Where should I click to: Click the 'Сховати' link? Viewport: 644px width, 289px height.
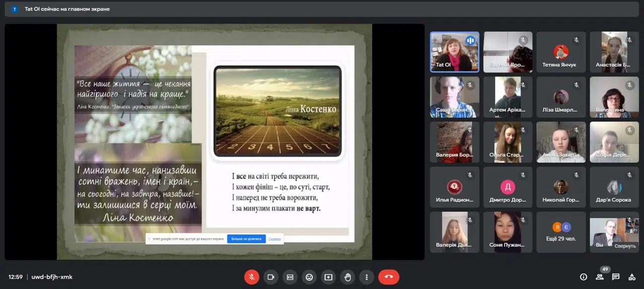click(x=275, y=239)
